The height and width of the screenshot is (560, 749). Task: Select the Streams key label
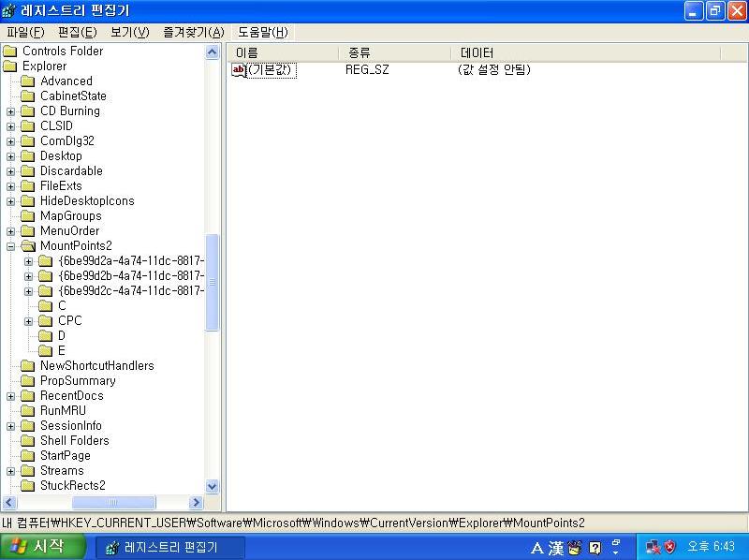pos(62,471)
